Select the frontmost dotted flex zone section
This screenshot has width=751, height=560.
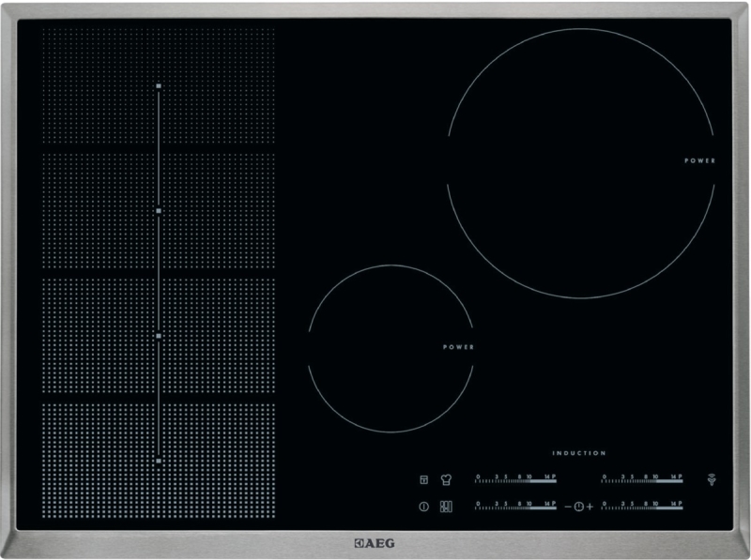tap(159, 461)
